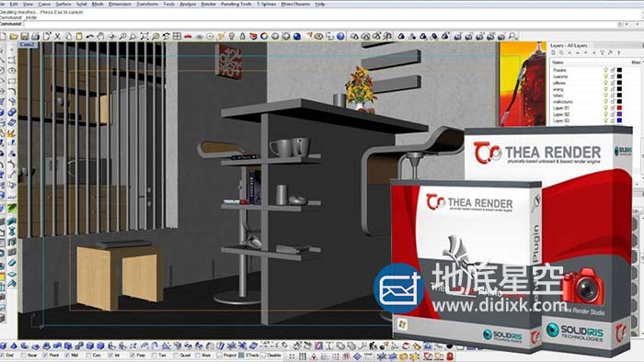Open a file using folder icon

tap(14, 37)
